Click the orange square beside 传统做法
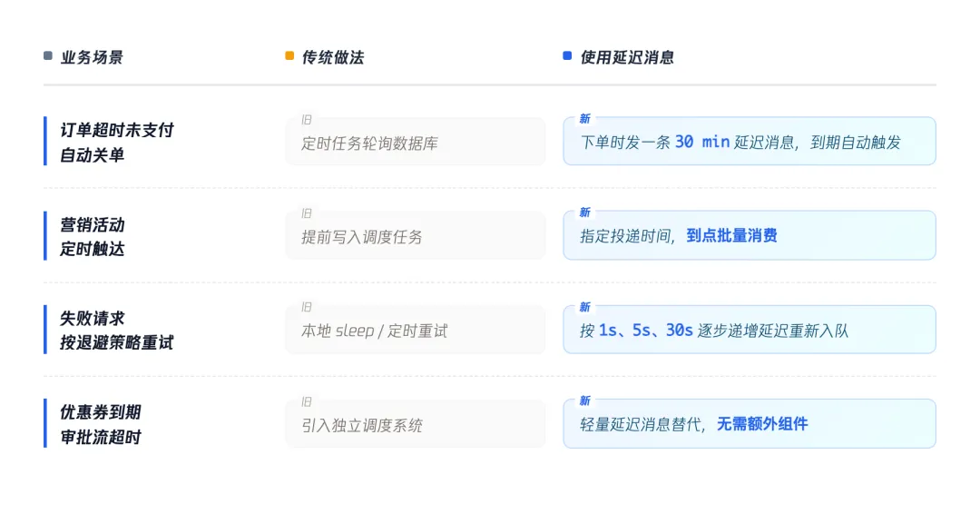The height and width of the screenshot is (514, 980). tap(289, 55)
